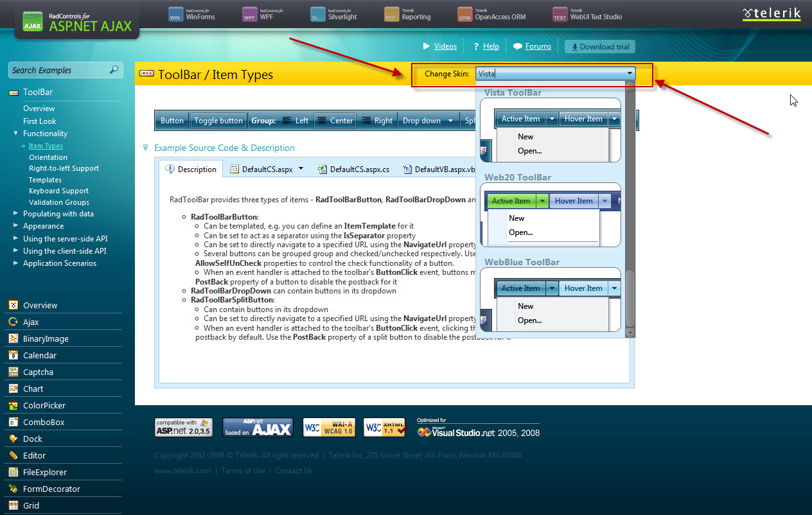The image size is (812, 515).
Task: Open the OpenAccess ORM icon
Action: tap(465, 14)
